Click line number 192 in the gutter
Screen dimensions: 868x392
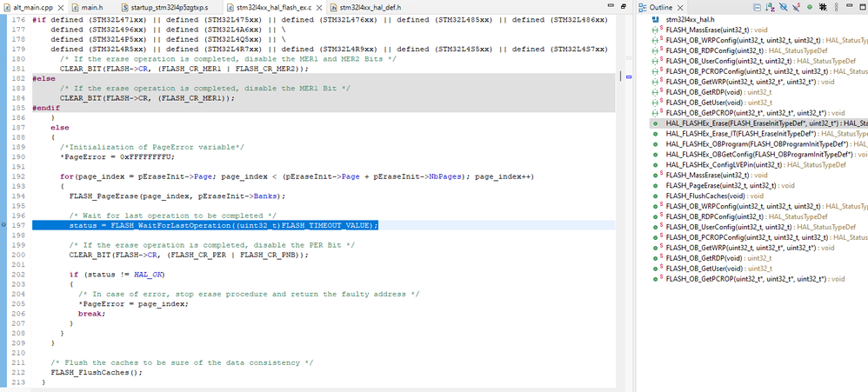tap(19, 176)
